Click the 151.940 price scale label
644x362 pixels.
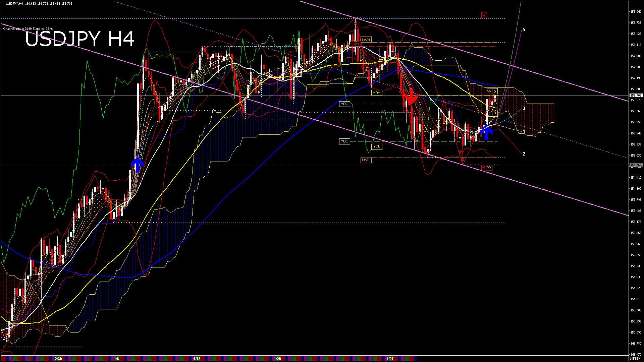tap(636, 266)
